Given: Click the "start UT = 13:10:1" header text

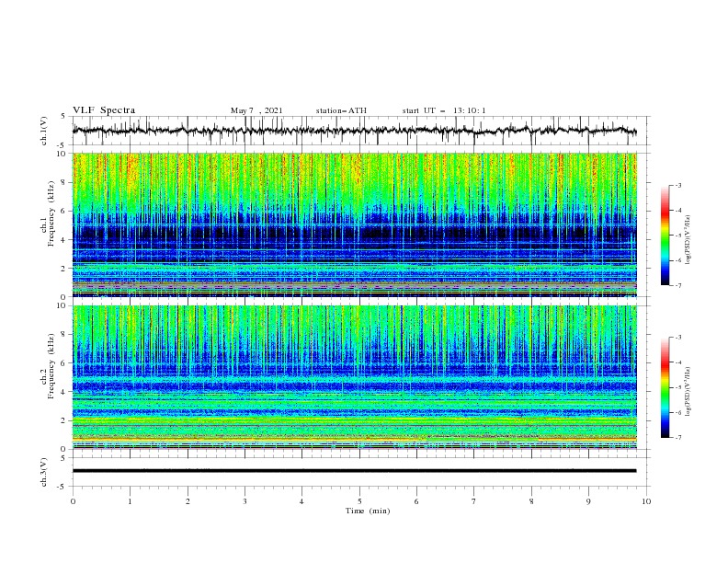Looking at the screenshot, I should (x=444, y=110).
